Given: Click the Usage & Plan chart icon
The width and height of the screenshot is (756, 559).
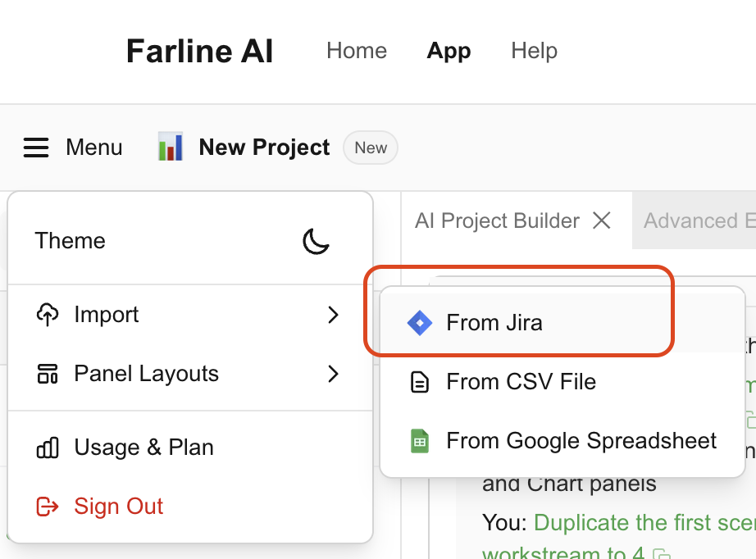Looking at the screenshot, I should 48,448.
